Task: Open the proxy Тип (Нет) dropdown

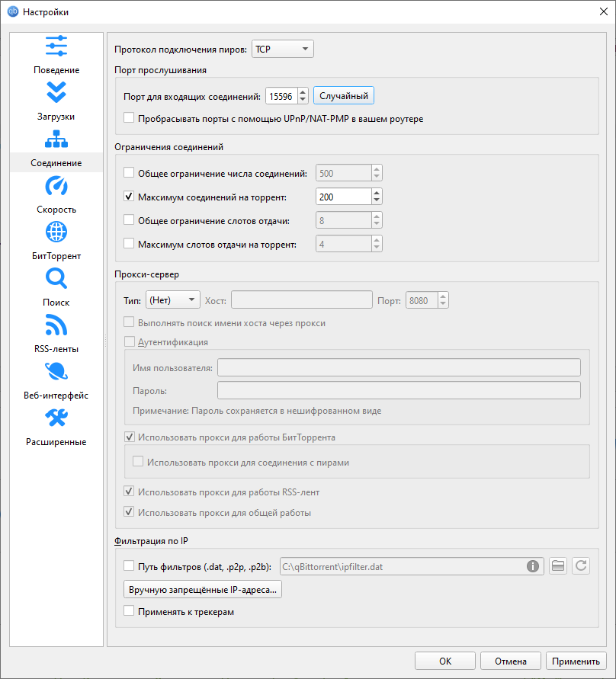Action: coord(172,300)
